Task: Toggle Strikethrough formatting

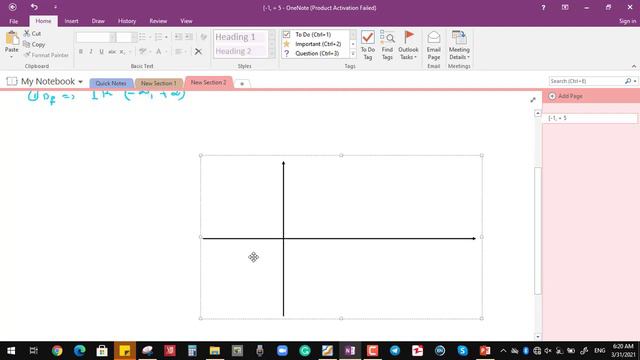Action: coord(112,51)
